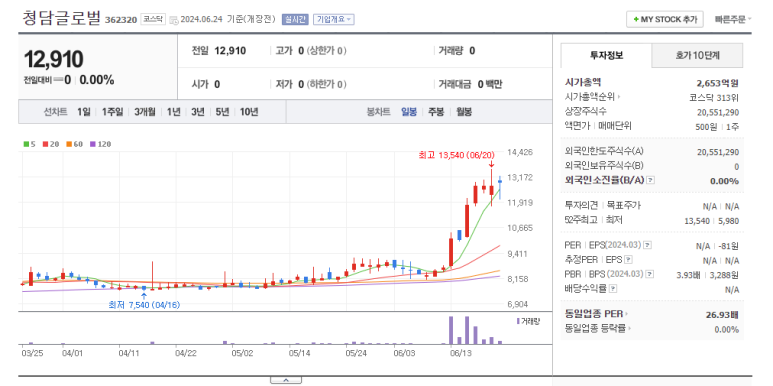Select the 1년 line chart period
The image size is (773, 386).
click(174, 112)
